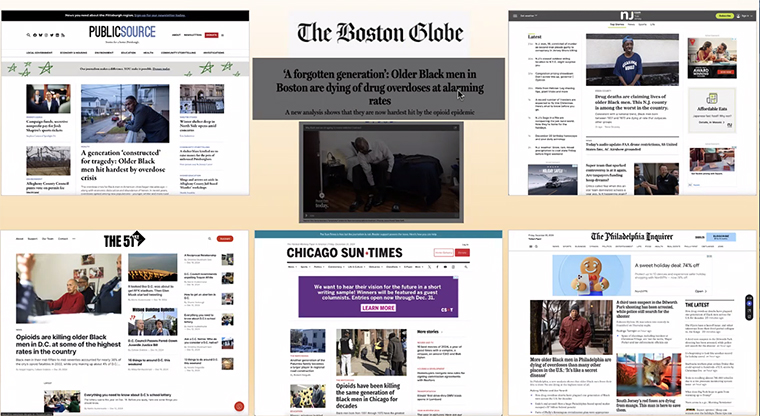
Task: Open 'More older Black men in Philadelphia' headline
Action: (x=570, y=367)
